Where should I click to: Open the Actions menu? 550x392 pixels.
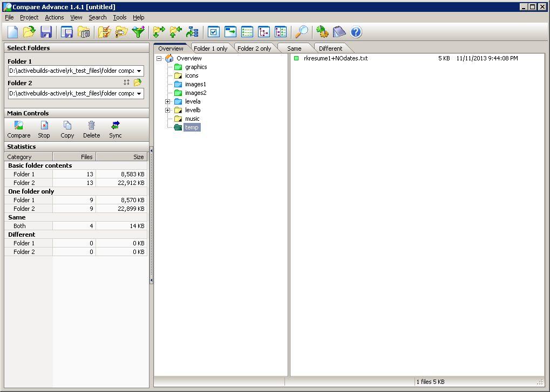click(55, 17)
